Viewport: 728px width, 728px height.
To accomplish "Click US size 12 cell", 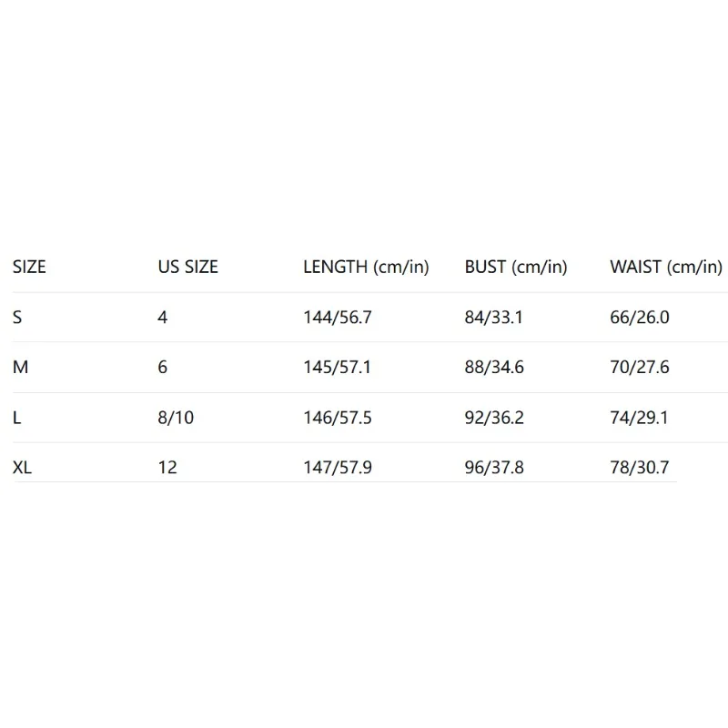I will (167, 468).
